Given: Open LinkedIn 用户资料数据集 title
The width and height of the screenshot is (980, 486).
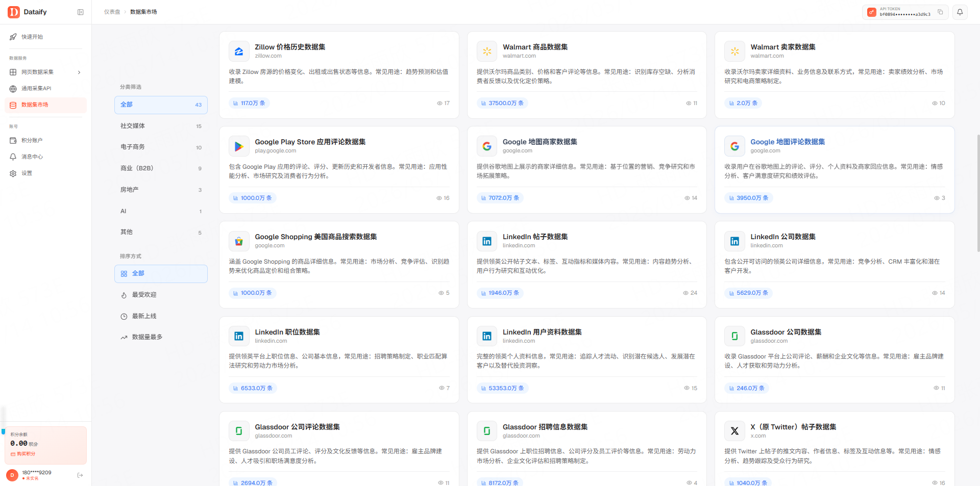Looking at the screenshot, I should 542,332.
